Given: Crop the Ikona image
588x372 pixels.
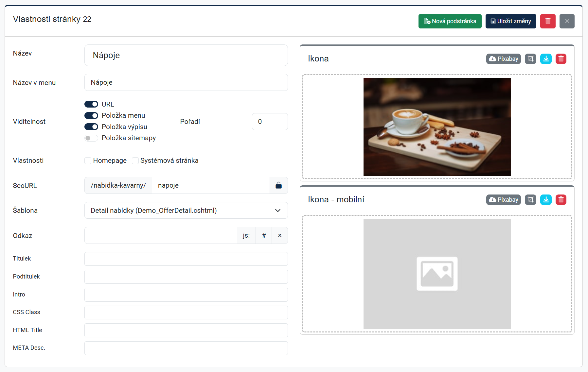Looking at the screenshot, I should (531, 59).
